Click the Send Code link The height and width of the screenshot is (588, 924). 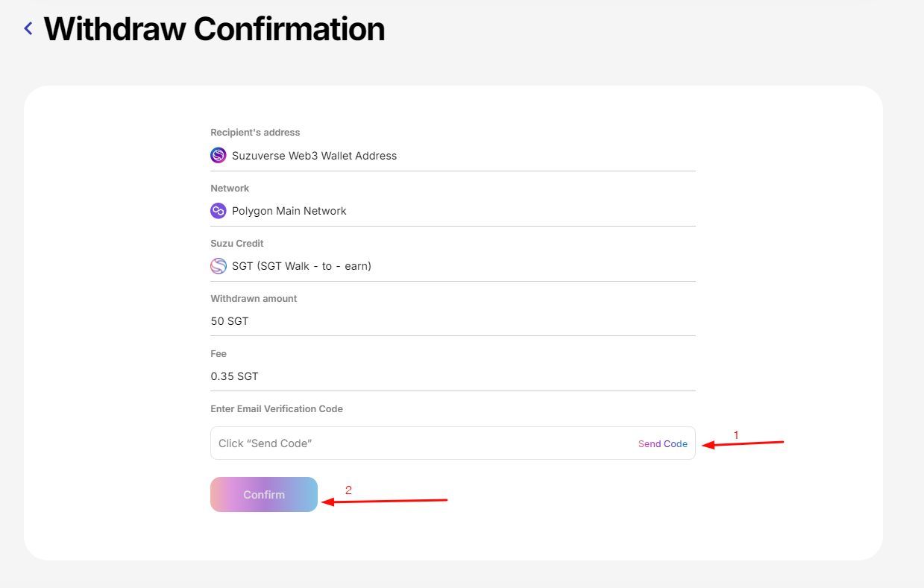pyautogui.click(x=662, y=443)
